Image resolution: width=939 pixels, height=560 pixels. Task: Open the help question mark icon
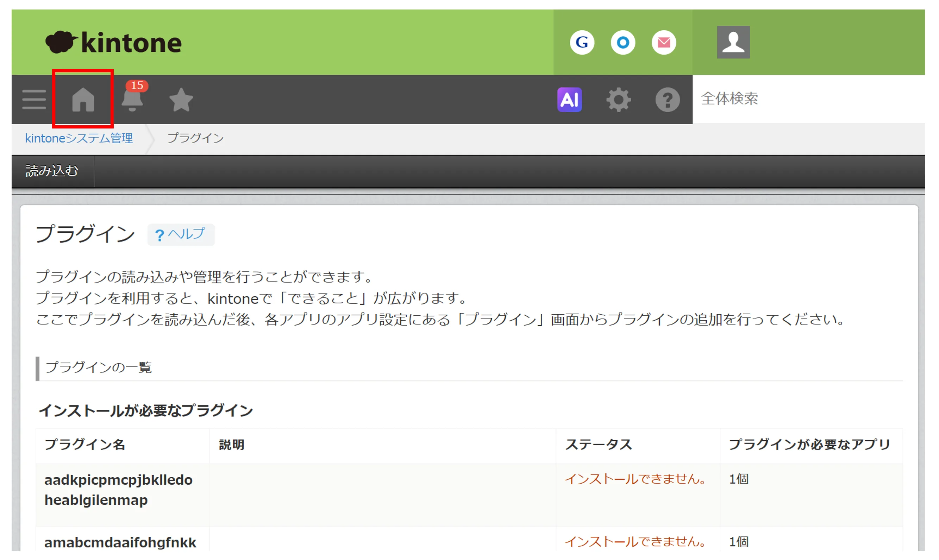pos(667,100)
